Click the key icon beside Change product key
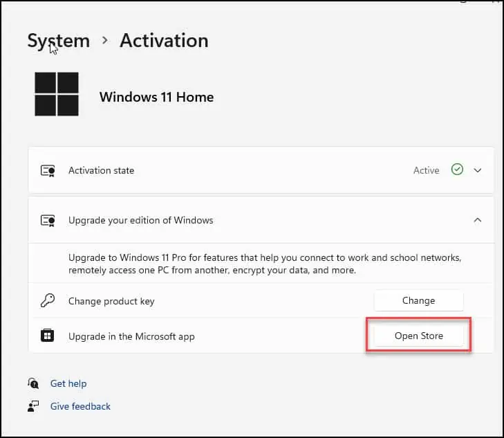Viewport: 504px width, 438px height. [48, 301]
